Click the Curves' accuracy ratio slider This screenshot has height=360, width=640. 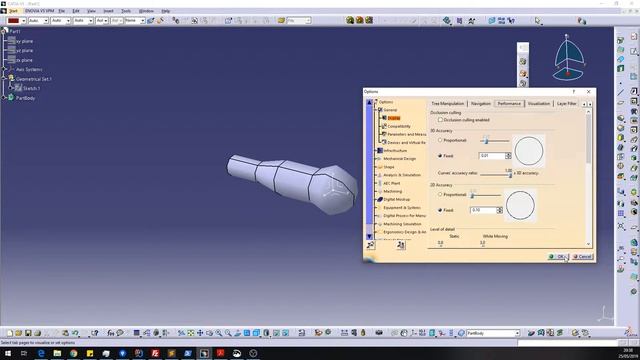click(496, 174)
